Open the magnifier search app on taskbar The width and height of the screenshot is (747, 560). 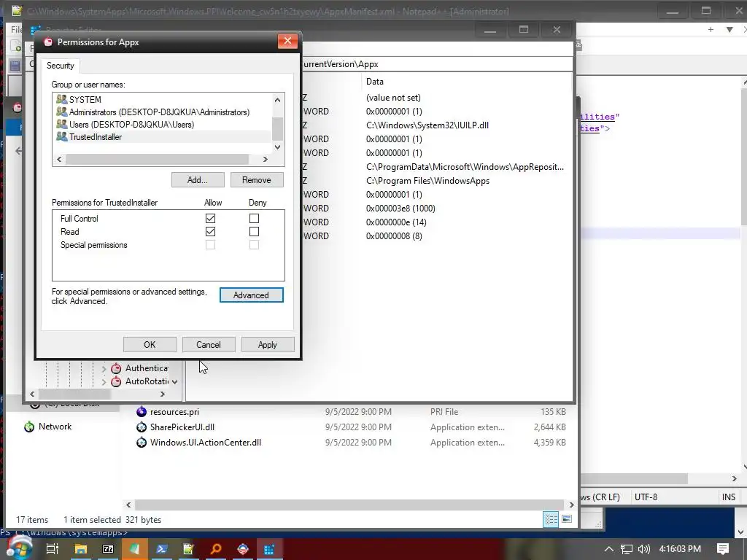(x=216, y=549)
